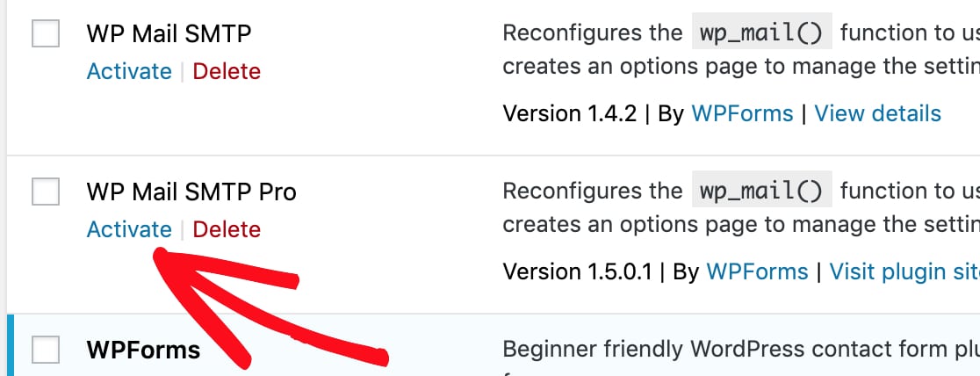Activate the WP Mail SMTP plugin

point(129,71)
